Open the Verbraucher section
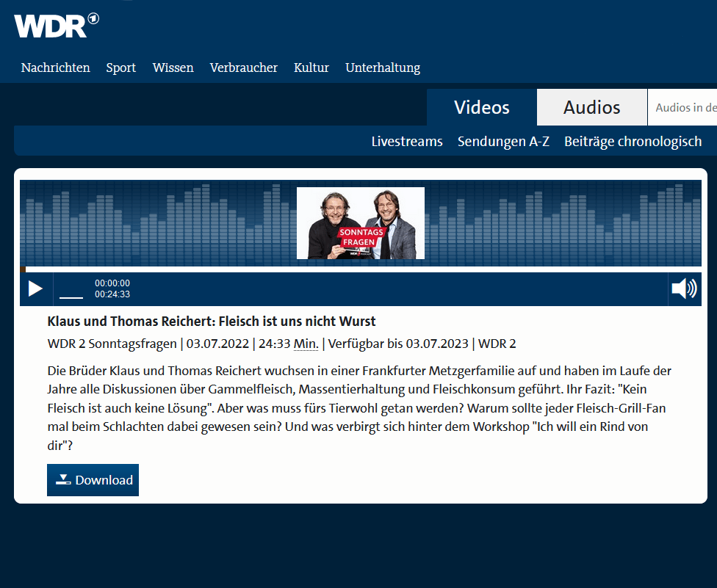Viewport: 717px width, 588px height. 243,68
